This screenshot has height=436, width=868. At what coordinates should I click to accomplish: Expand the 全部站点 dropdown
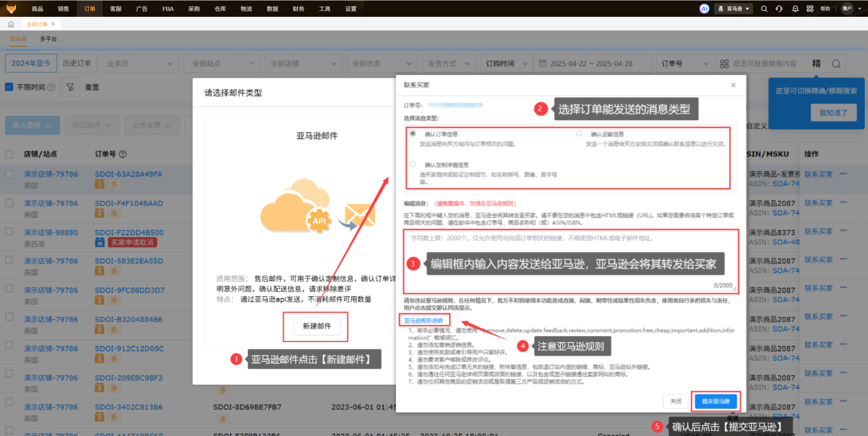coord(223,64)
